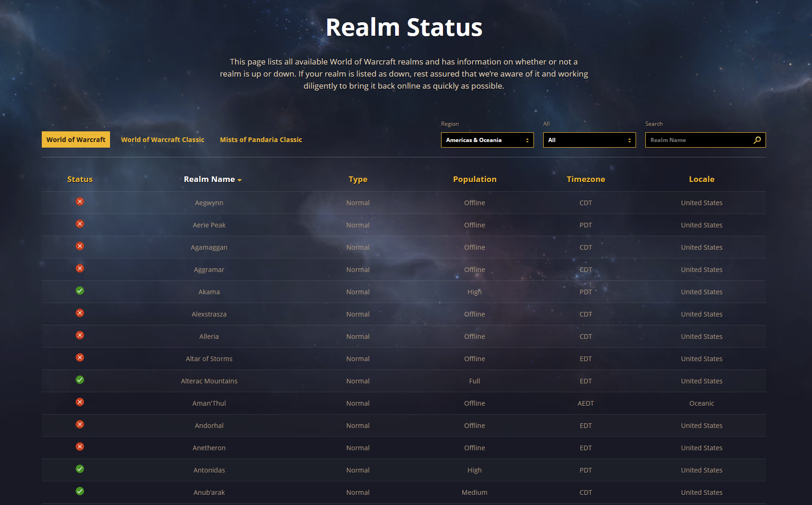Click the Normal type for Andorhal
Viewport: 812px width, 505px height.
358,426
